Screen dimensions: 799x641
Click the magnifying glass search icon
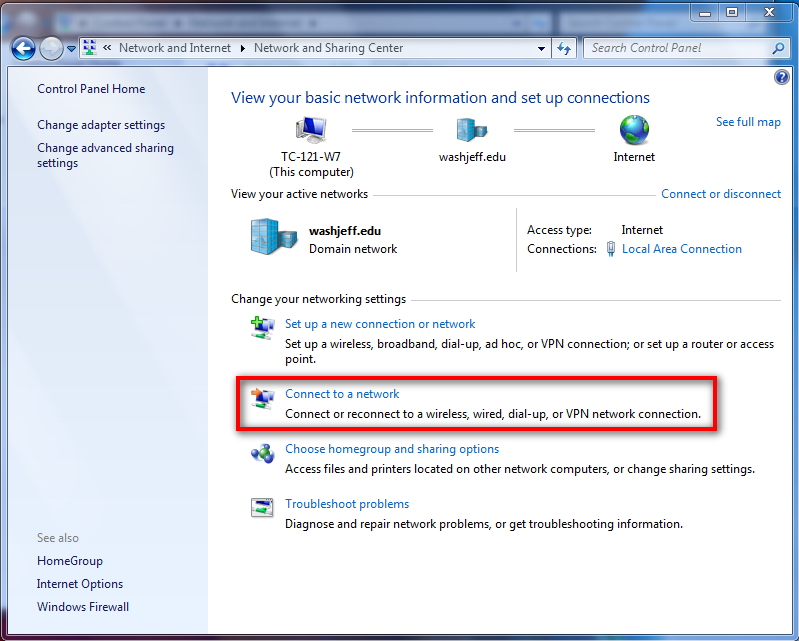[778, 48]
